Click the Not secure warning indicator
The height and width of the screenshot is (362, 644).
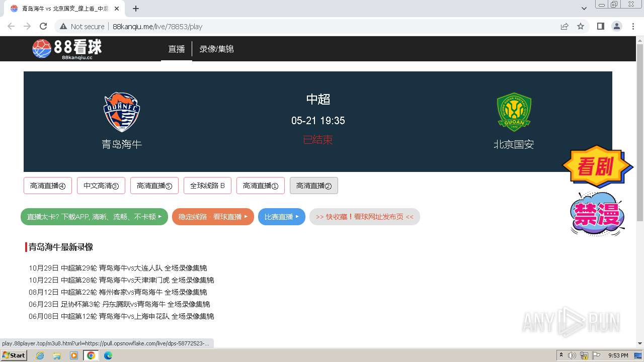click(x=82, y=26)
